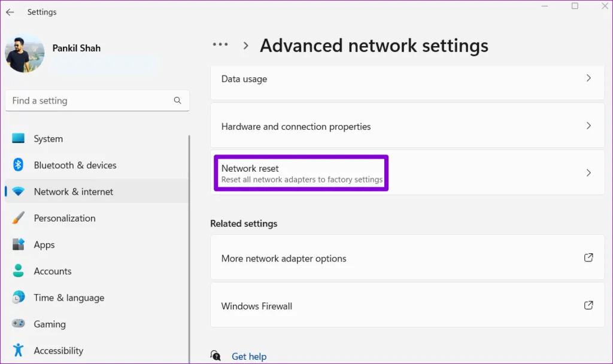Click the Accounts person icon
The image size is (613, 364).
coord(19,271)
